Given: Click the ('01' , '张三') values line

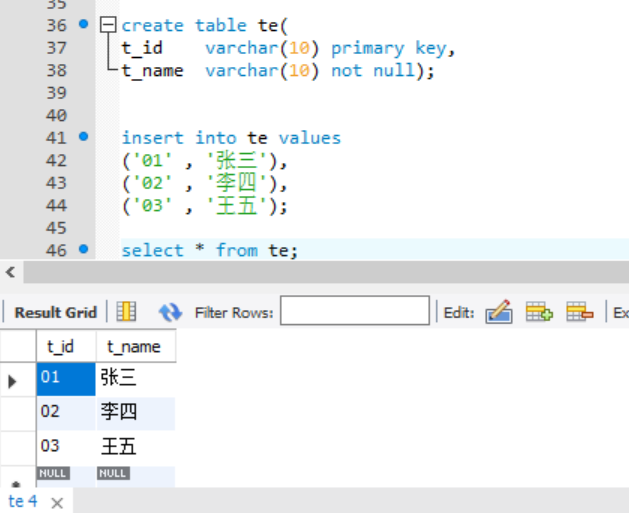Looking at the screenshot, I should (205, 160).
